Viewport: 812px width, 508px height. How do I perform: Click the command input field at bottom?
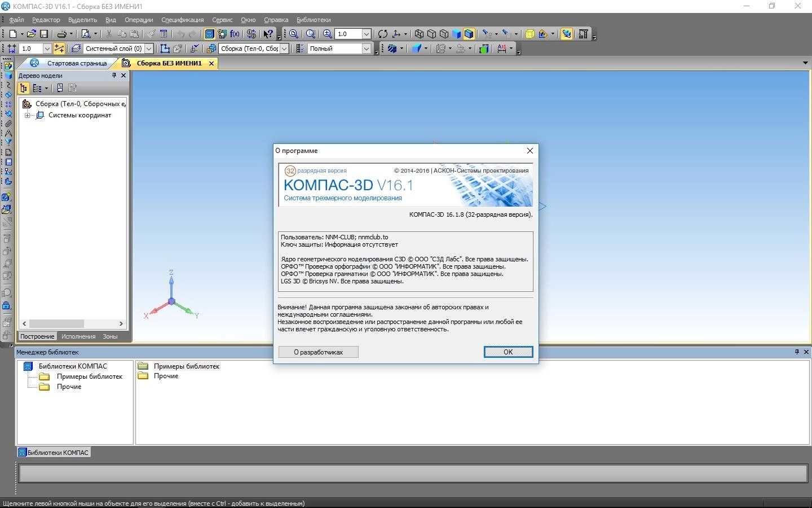point(413,473)
